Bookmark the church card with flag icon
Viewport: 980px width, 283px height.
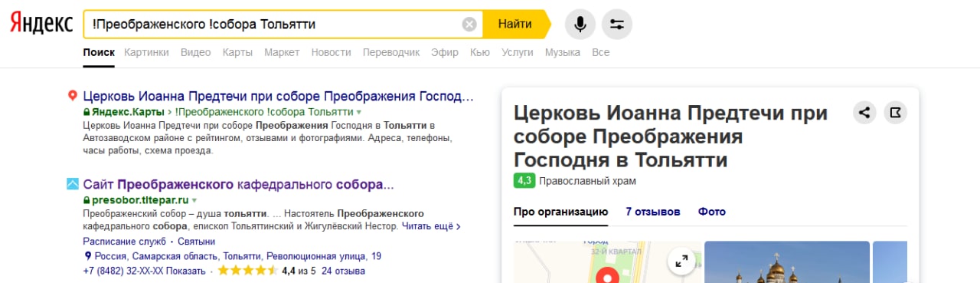[x=895, y=114]
